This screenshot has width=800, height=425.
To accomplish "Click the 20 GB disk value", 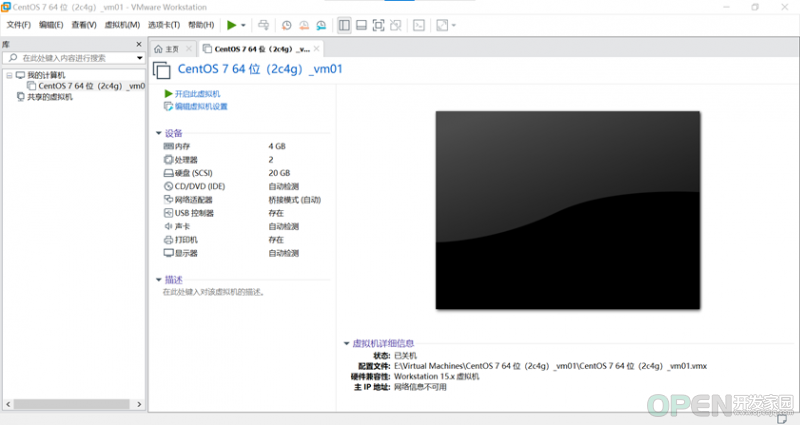I will (x=279, y=173).
